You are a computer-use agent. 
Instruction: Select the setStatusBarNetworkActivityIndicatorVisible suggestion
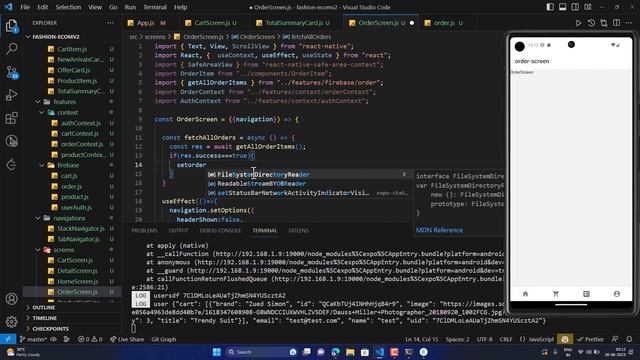coord(308,193)
